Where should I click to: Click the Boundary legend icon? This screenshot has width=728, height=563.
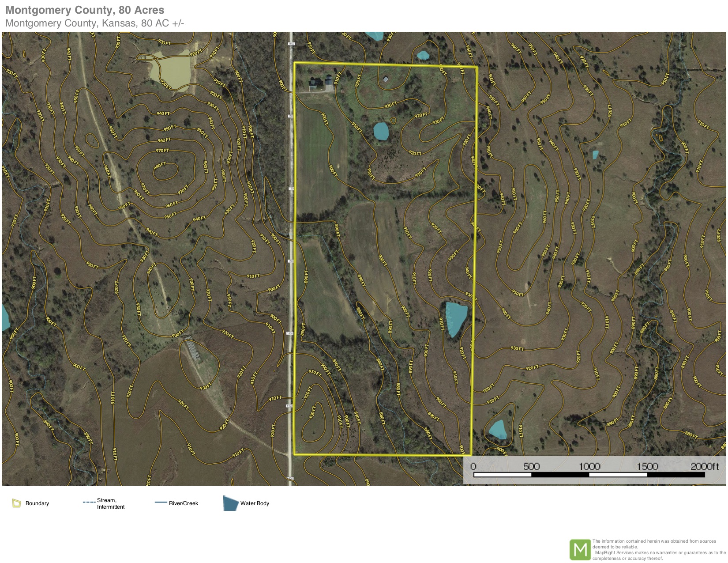[16, 503]
